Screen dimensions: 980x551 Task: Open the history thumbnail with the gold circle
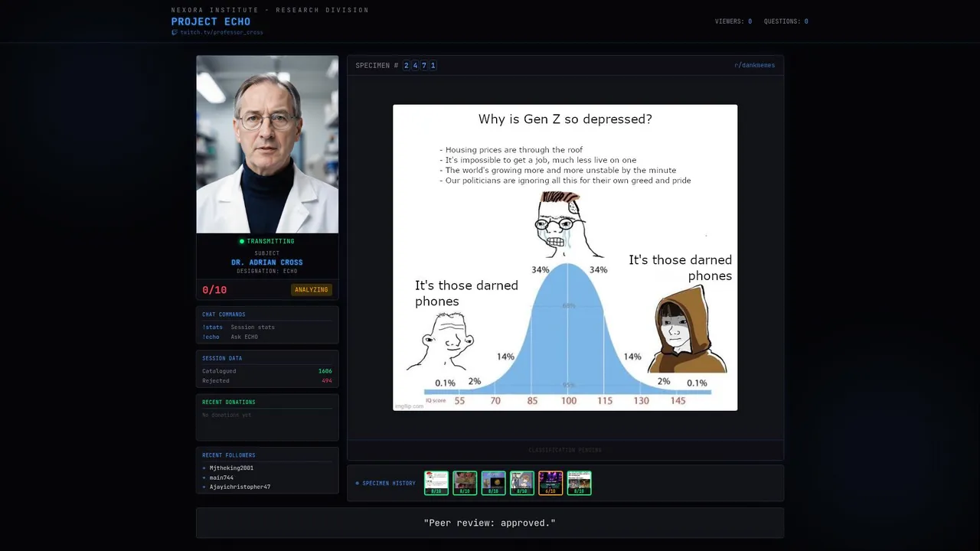coord(493,483)
